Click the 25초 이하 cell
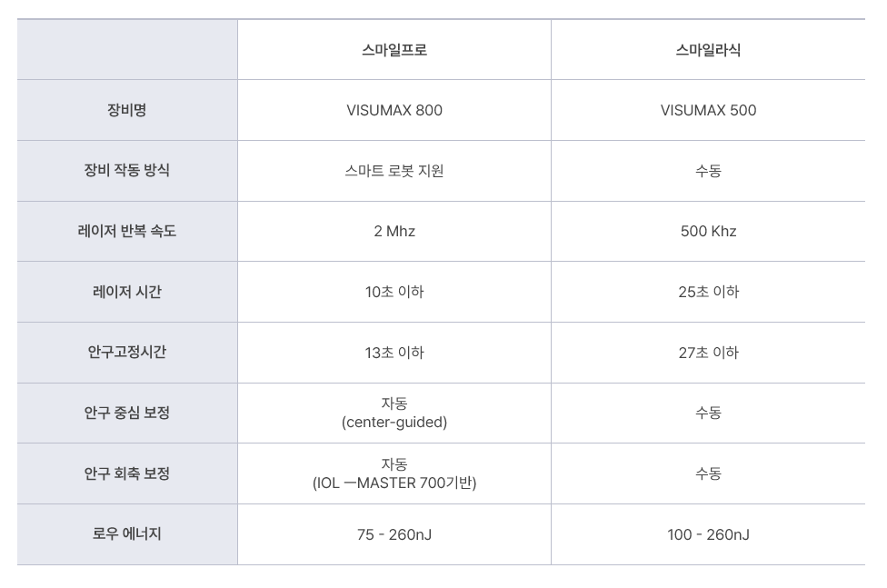Screen dimensions: 887x588 tap(708, 292)
